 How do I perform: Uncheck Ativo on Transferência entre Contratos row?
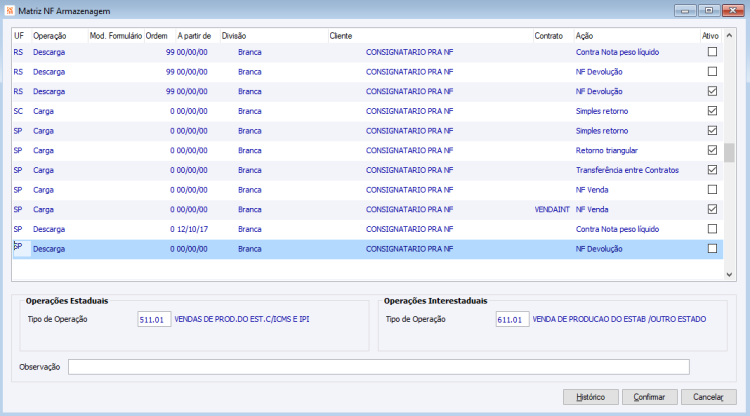point(712,170)
